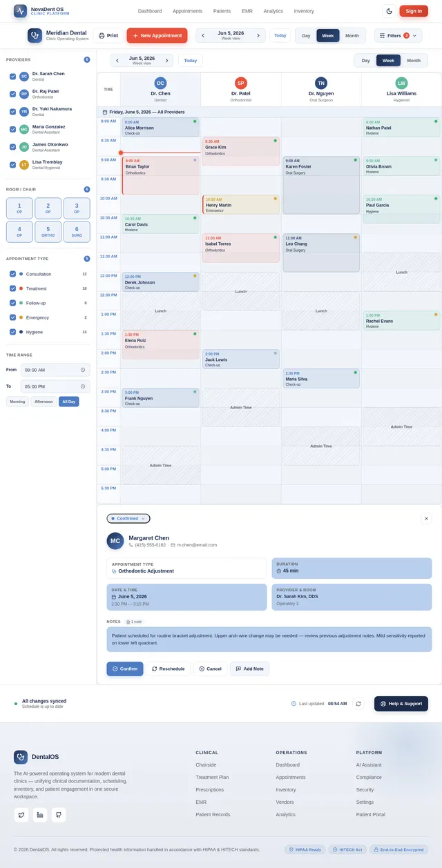Go to next week arrow in top toolbar
This screenshot has width=442, height=868.
(x=258, y=35)
